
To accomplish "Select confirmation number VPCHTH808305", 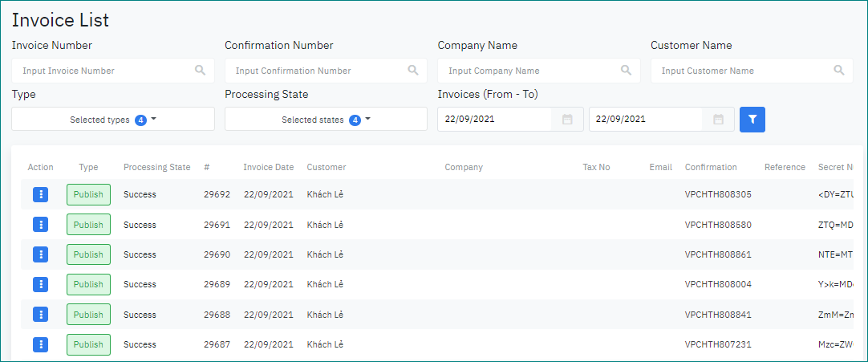I will tap(717, 195).
